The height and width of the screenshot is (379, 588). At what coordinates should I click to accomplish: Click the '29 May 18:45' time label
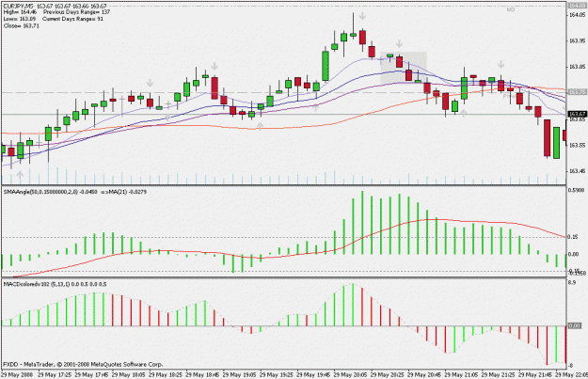pyautogui.click(x=203, y=375)
